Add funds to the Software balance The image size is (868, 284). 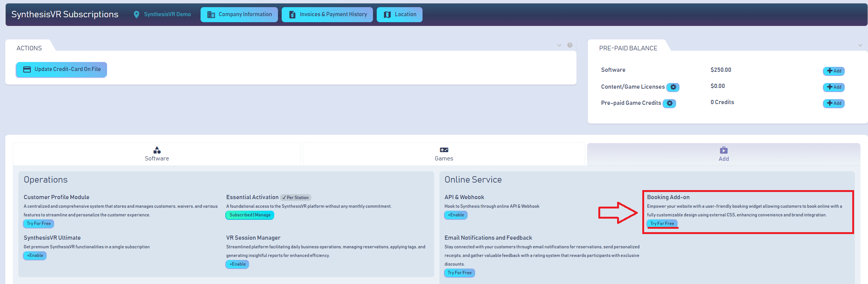tap(834, 71)
